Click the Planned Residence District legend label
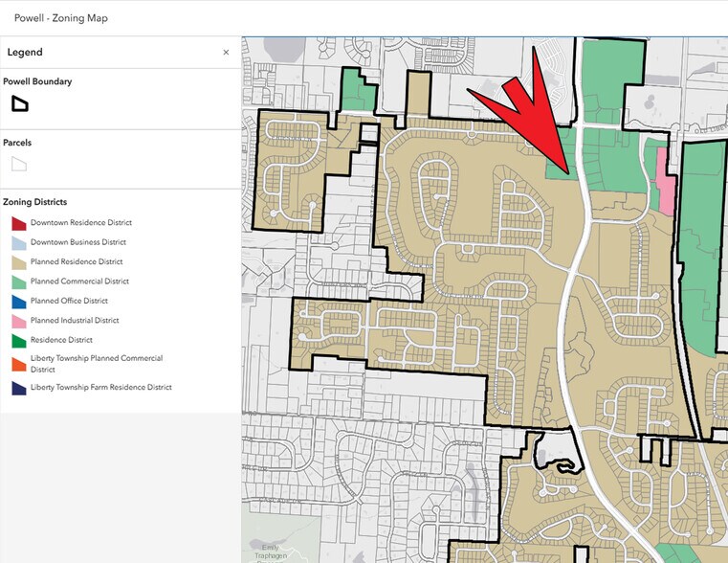728x563 pixels. point(77,262)
